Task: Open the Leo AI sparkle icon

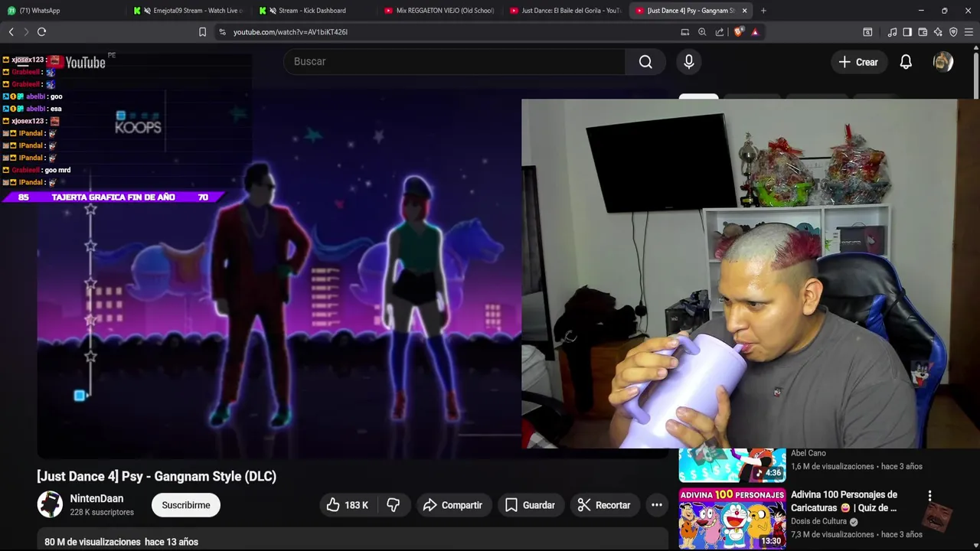Action: pyautogui.click(x=938, y=32)
